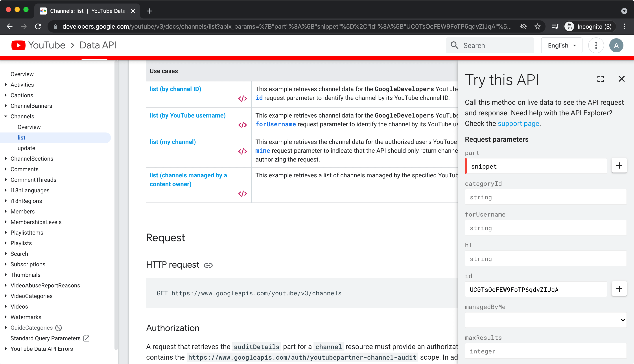Expand the Comments section
This screenshot has height=364, width=634.
point(6,169)
